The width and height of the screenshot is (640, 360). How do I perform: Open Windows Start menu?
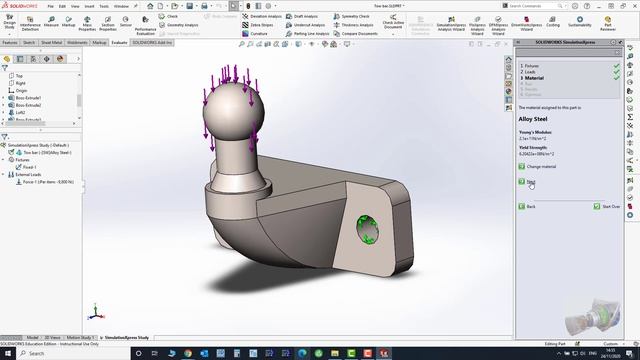[8, 353]
